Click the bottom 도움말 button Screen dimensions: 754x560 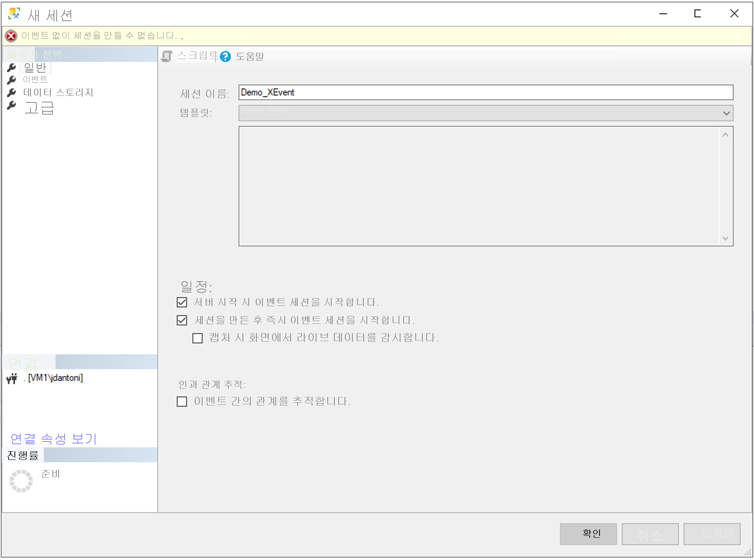[712, 534]
